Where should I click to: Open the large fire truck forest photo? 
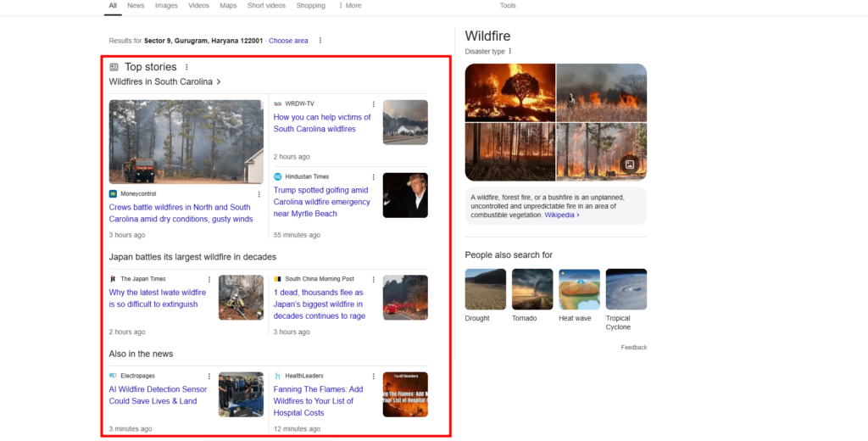(186, 142)
